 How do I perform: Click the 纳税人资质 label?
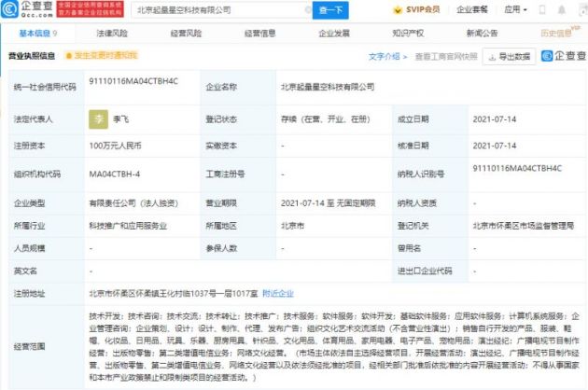click(x=417, y=203)
